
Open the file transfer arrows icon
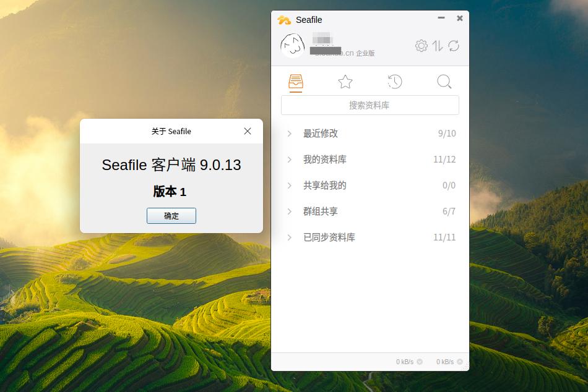coord(437,46)
